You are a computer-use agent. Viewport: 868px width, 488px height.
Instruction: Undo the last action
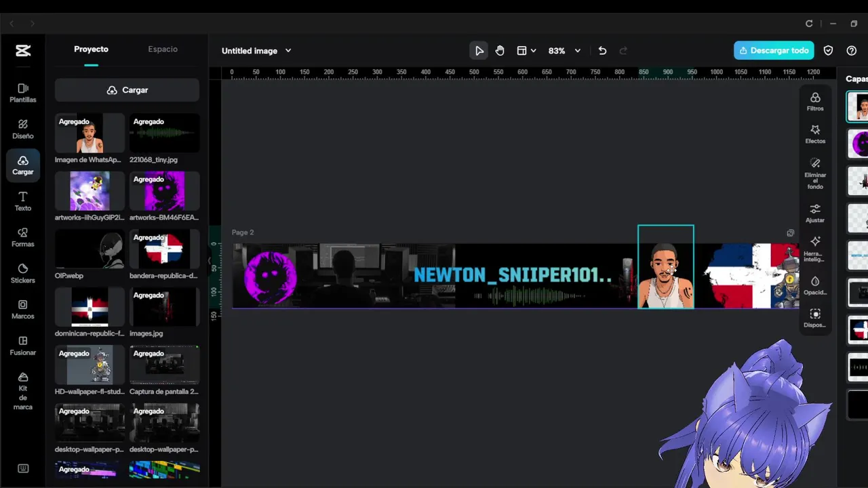point(602,51)
